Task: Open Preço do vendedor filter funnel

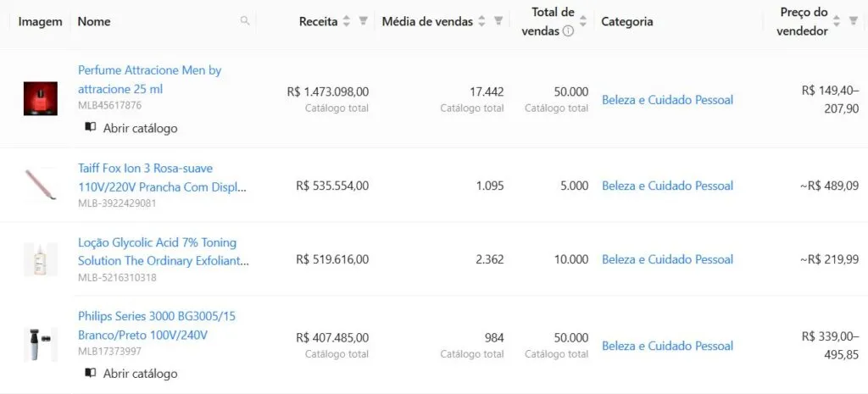Action: [853, 21]
